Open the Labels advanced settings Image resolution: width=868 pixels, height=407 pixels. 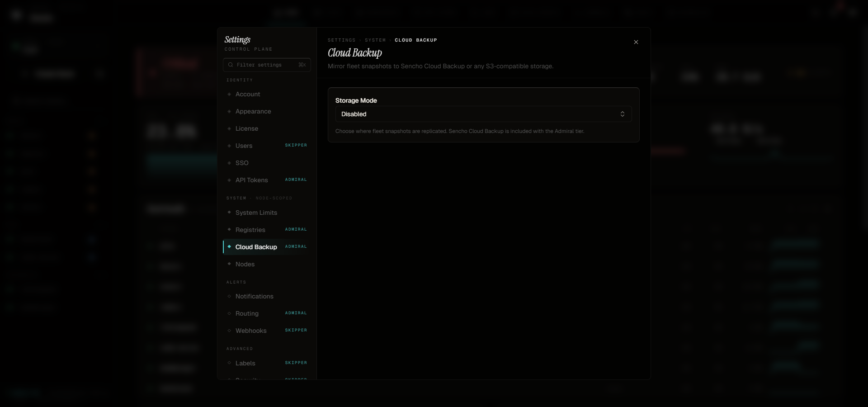(267, 363)
